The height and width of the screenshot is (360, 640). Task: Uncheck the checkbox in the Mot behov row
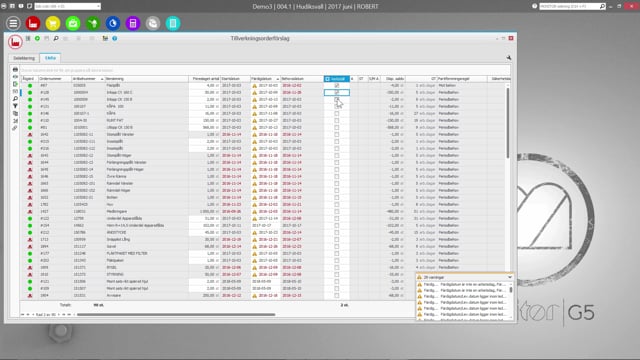point(337,86)
